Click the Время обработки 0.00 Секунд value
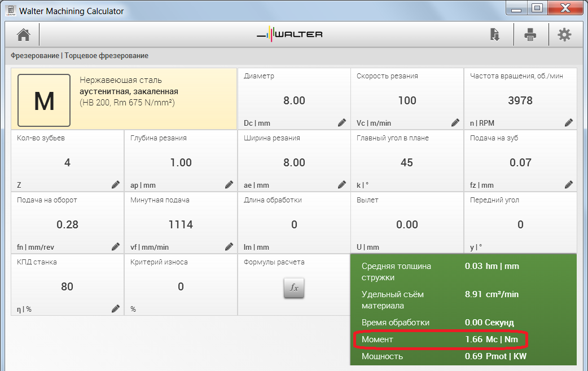This screenshot has height=371, width=588. [x=489, y=323]
